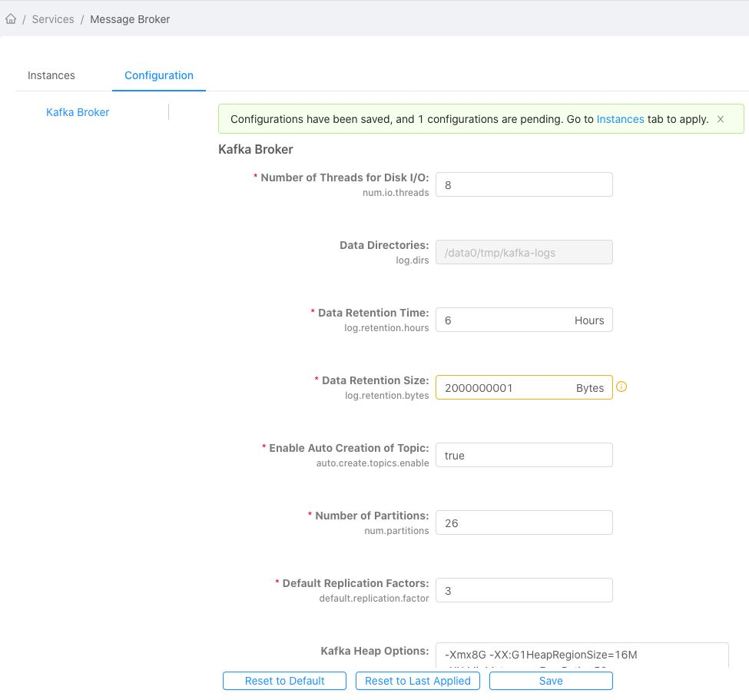The width and height of the screenshot is (749, 700).
Task: Dismiss the saved configurations alert
Action: coord(721,119)
